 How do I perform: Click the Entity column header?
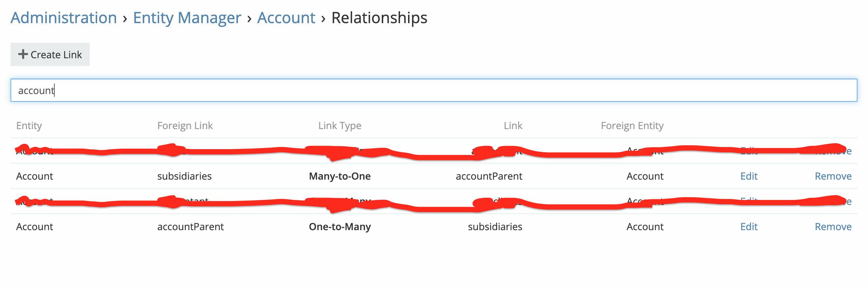(29, 126)
